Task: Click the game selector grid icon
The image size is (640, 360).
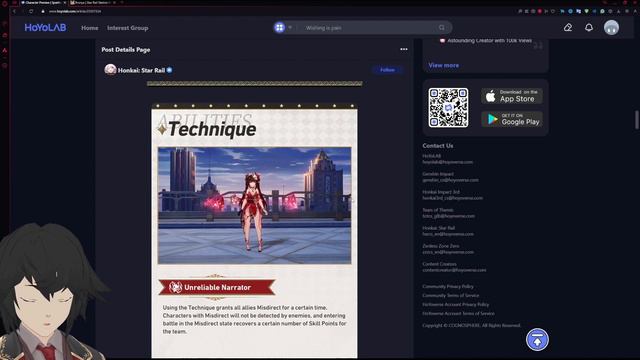Action: 280,28
